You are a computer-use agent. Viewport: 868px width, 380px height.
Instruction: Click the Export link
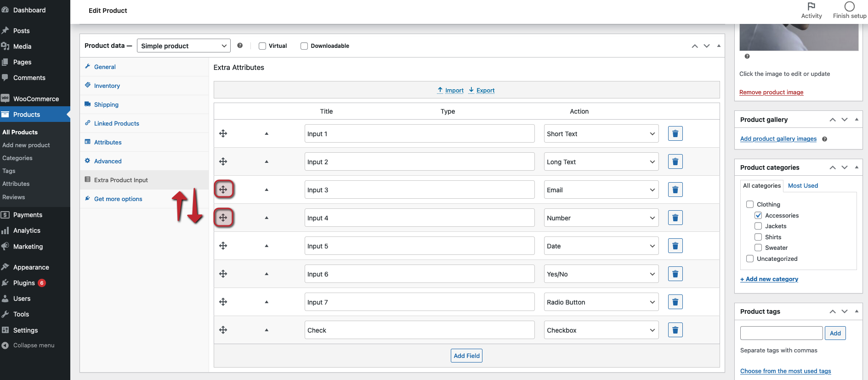tap(485, 91)
